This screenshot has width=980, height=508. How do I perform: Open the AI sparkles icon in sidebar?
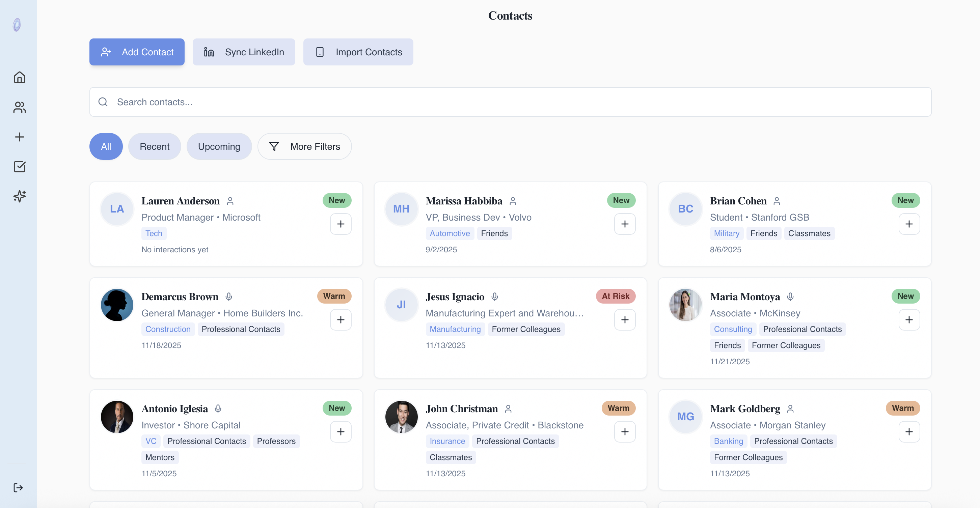pyautogui.click(x=19, y=196)
